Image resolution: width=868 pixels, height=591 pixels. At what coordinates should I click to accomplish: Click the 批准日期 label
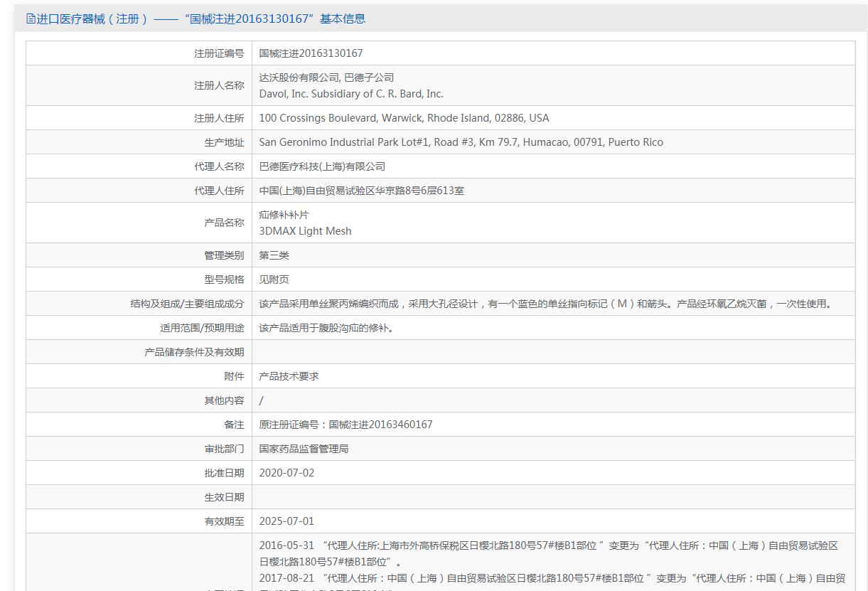pyautogui.click(x=224, y=473)
